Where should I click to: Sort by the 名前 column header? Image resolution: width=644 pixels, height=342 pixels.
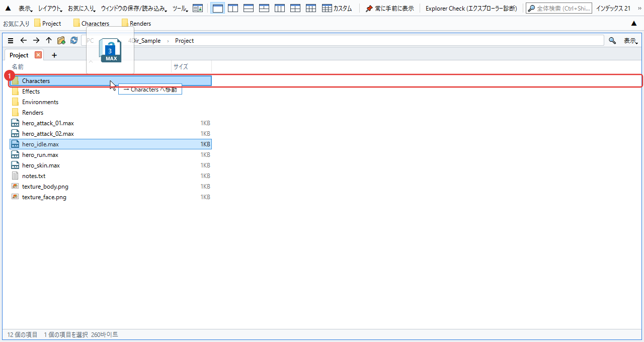click(x=90, y=66)
